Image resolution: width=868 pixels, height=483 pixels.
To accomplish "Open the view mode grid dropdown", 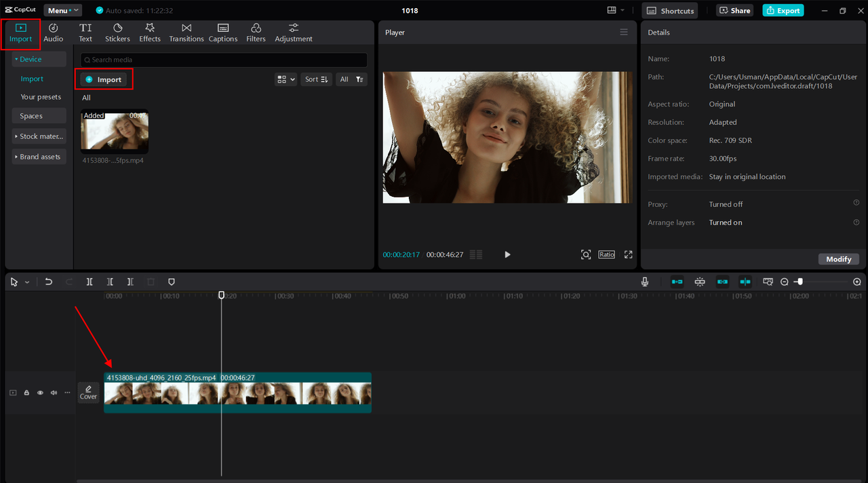I will (x=285, y=79).
